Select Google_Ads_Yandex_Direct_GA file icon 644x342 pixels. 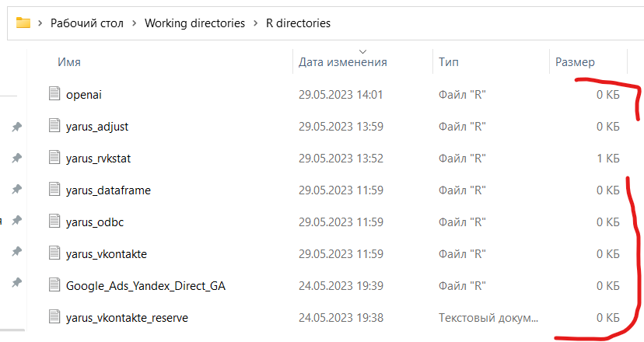[x=54, y=284]
